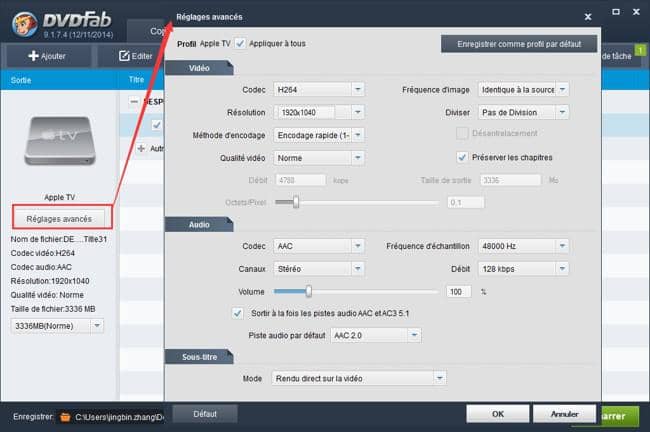Click the Ajouter plus icon
650x432 pixels.
point(33,56)
